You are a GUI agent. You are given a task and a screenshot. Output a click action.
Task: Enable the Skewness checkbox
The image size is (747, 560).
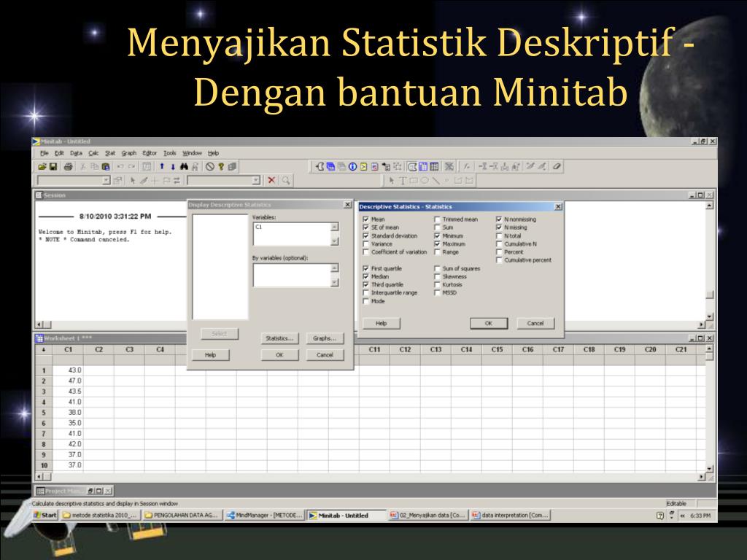(437, 276)
